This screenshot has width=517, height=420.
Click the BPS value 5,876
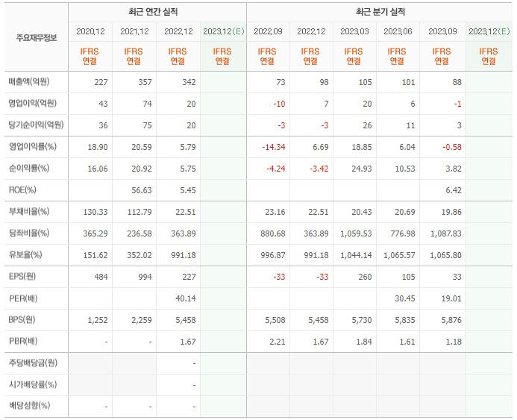tap(451, 320)
